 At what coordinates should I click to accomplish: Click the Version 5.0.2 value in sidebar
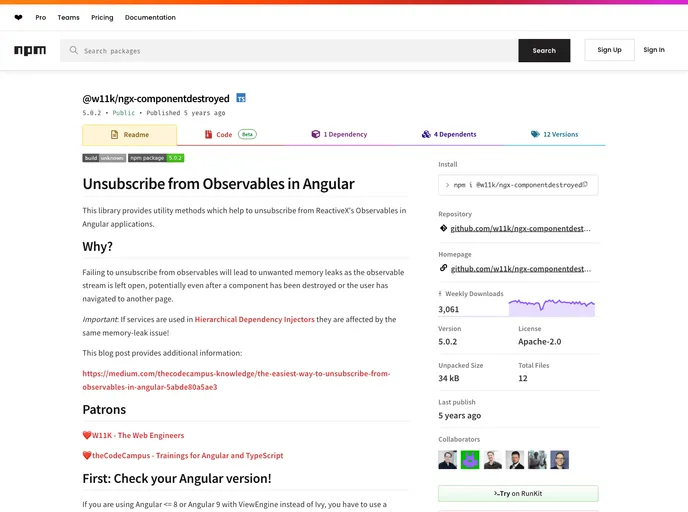point(448,342)
